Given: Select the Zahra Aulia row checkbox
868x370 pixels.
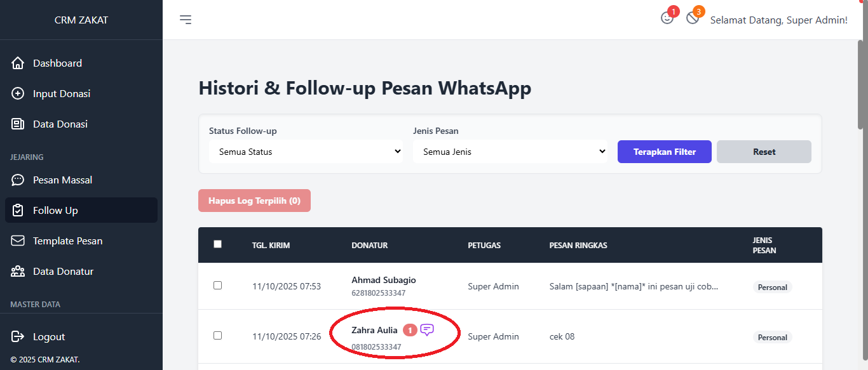Looking at the screenshot, I should point(218,336).
